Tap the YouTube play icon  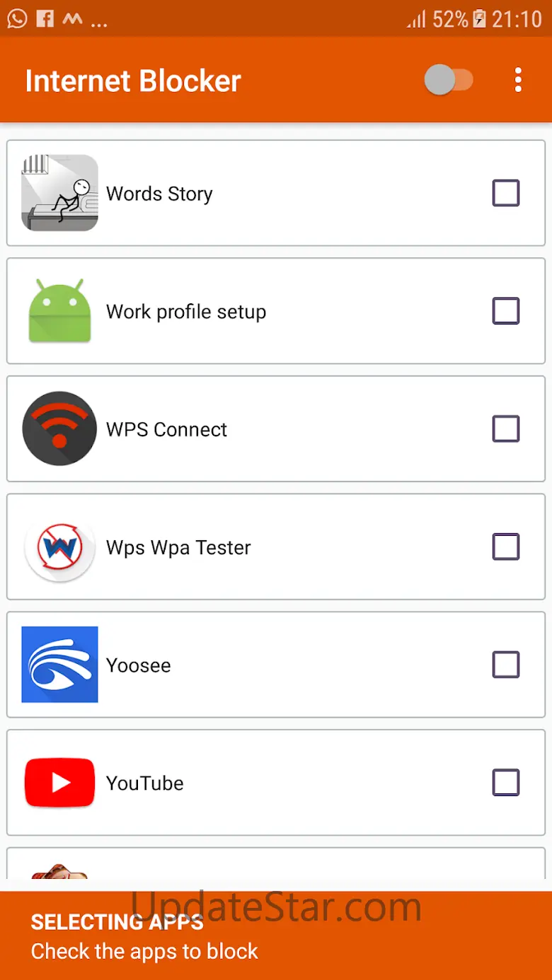pyautogui.click(x=59, y=783)
